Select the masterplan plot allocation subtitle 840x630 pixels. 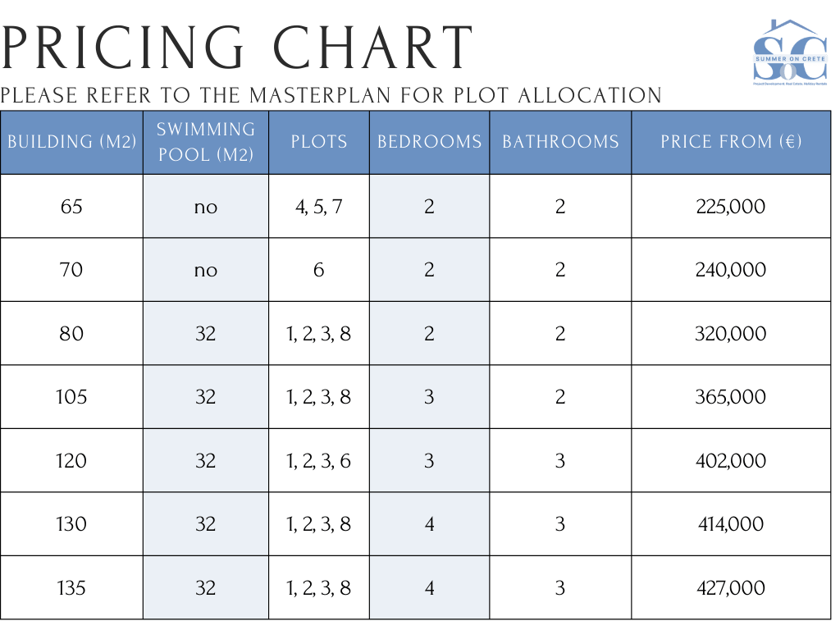[x=331, y=95]
